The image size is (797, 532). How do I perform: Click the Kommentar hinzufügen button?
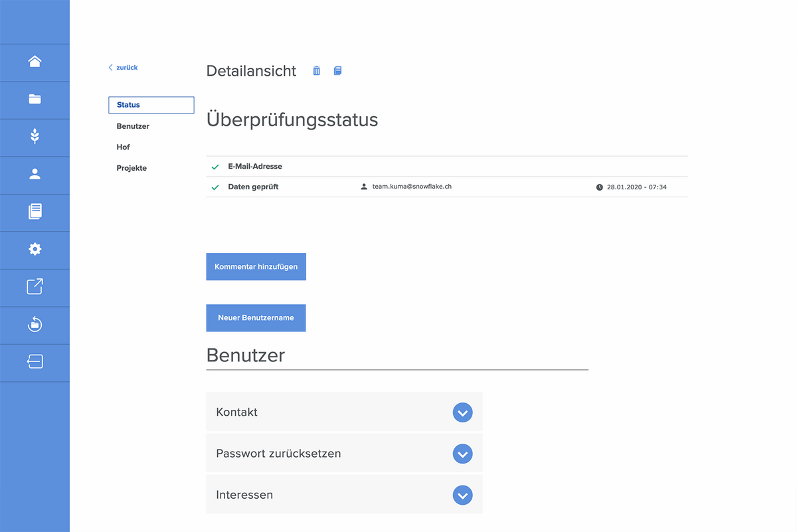tap(256, 266)
